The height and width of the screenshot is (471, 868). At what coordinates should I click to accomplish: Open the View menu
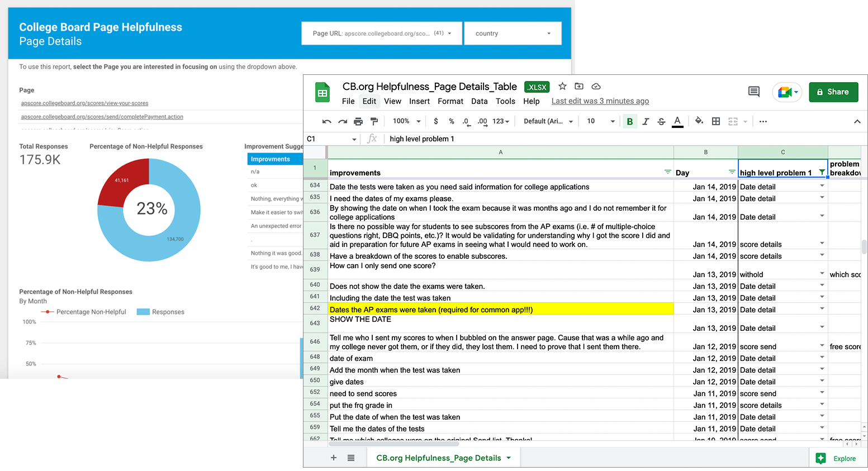coord(392,101)
